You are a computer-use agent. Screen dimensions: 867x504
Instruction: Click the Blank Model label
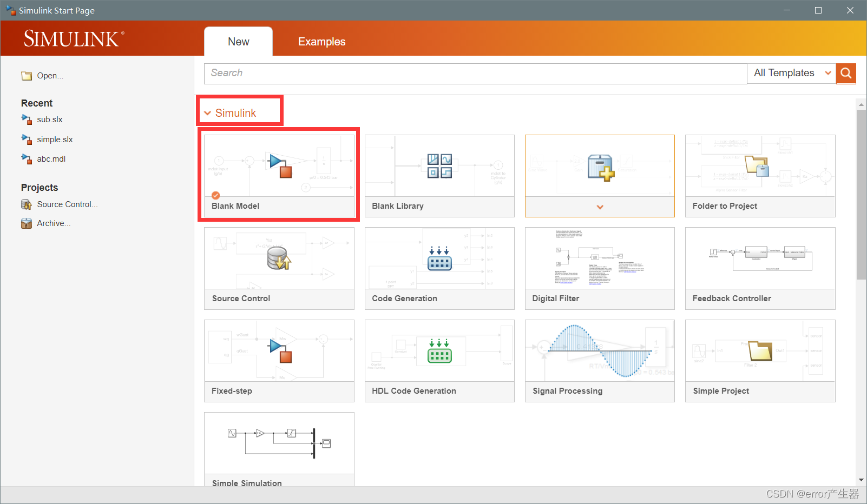click(235, 206)
